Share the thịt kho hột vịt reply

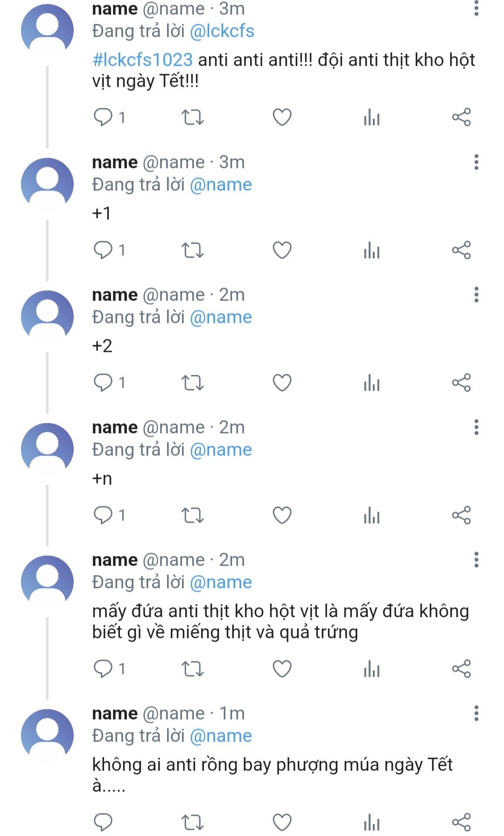(x=461, y=669)
